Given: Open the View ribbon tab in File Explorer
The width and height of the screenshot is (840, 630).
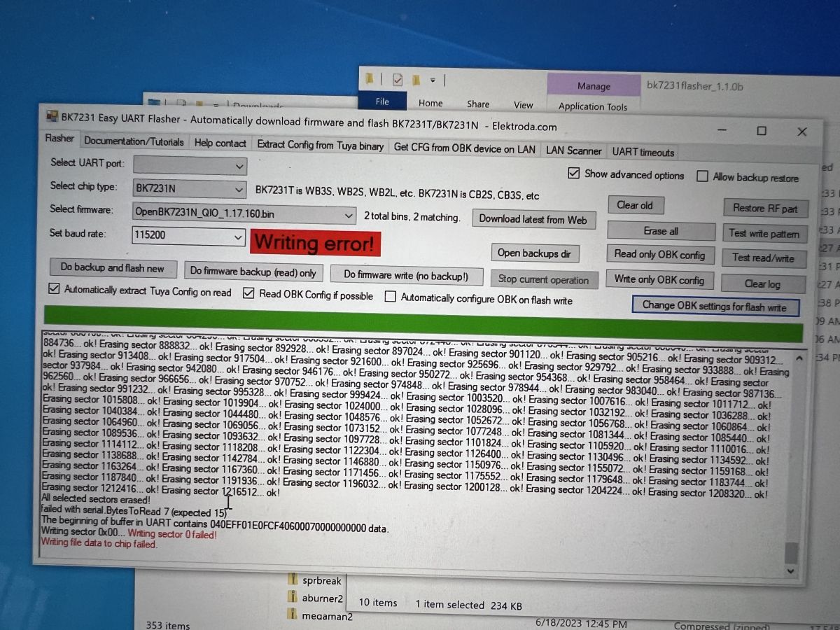Looking at the screenshot, I should [523, 104].
